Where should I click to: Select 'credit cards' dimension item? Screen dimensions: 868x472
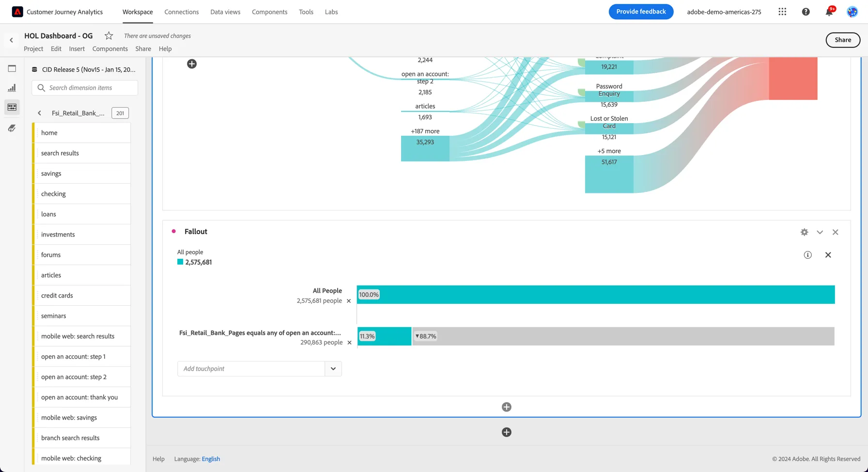tap(81, 296)
